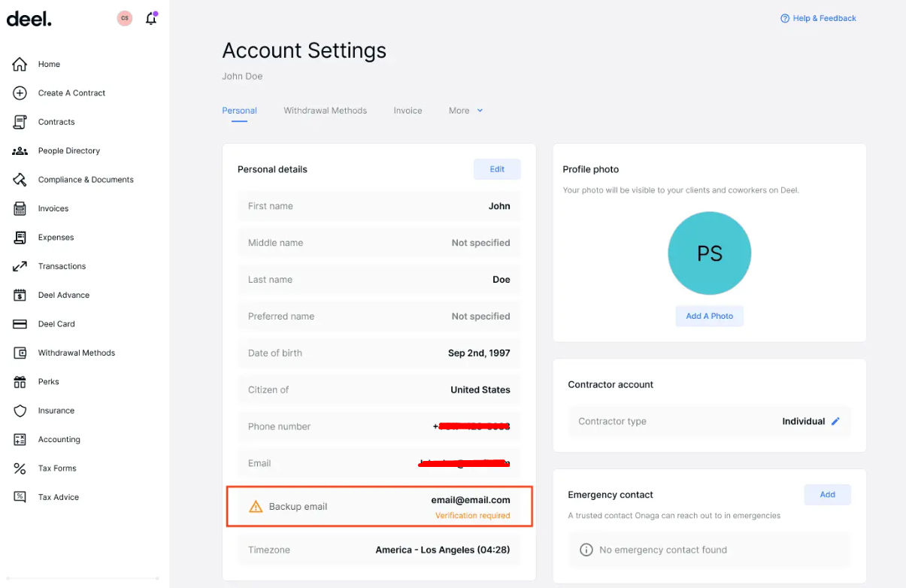906x588 pixels.
Task: Open People Directory icon
Action: [x=20, y=151]
